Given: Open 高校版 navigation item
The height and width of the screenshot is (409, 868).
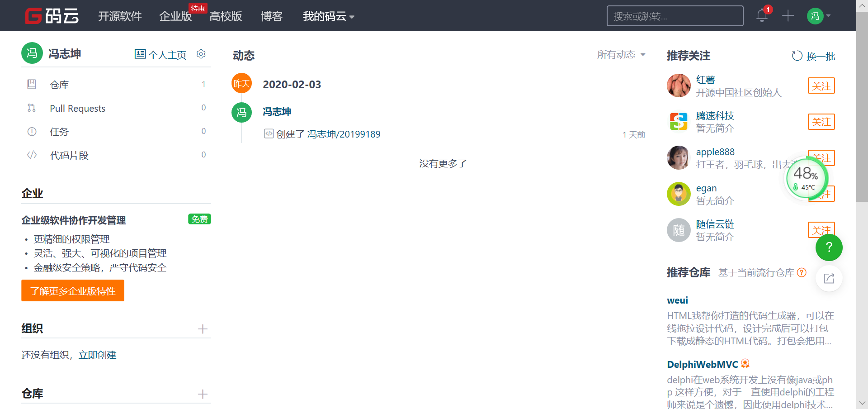Looking at the screenshot, I should 226,16.
